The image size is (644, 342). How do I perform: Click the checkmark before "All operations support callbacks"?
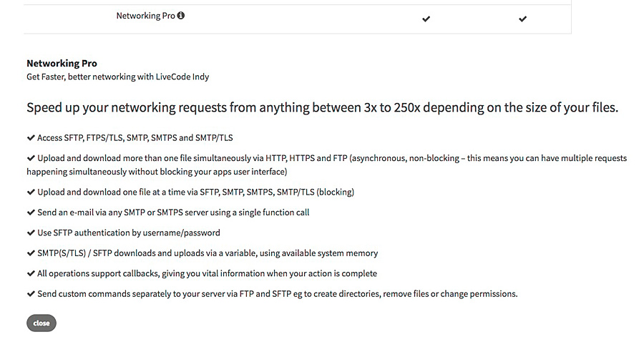pos(31,273)
